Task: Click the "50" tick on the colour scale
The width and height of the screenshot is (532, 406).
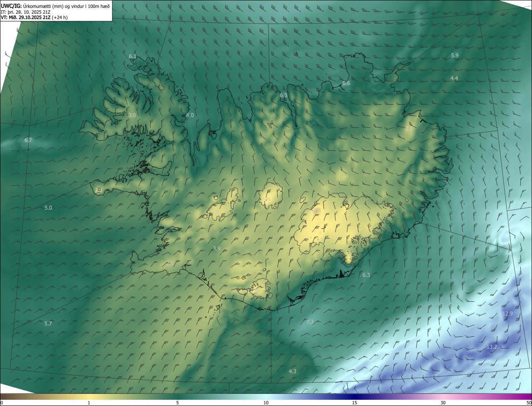Action: point(528,403)
